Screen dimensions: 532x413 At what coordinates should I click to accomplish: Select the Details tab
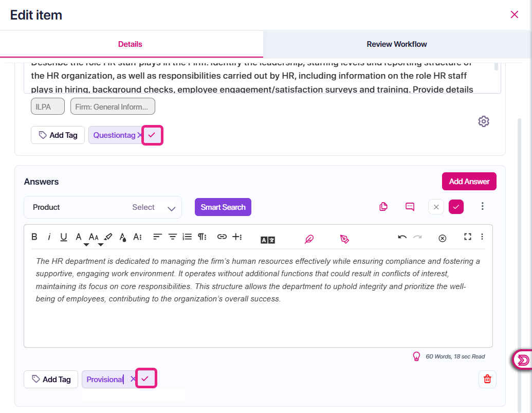(x=130, y=44)
